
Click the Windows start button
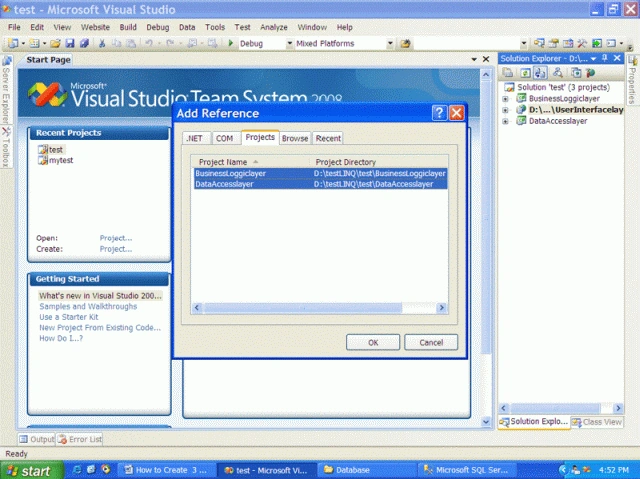[31, 470]
